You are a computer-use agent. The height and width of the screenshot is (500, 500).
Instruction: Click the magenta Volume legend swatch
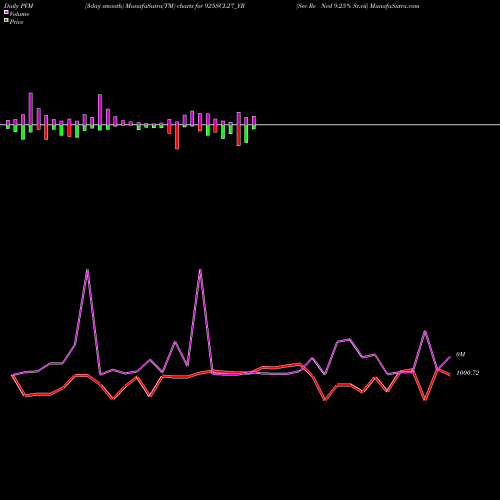click(x=6, y=13)
